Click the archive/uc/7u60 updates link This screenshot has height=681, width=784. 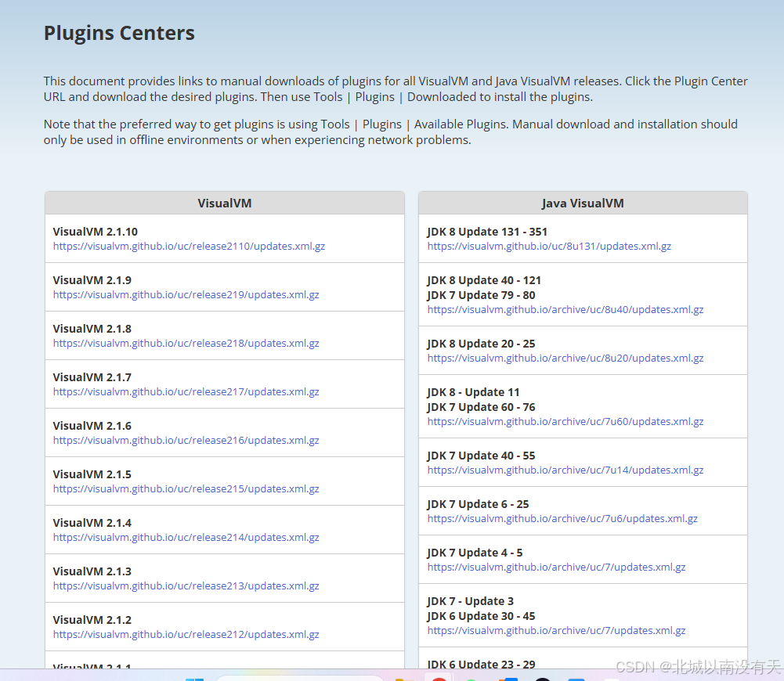[565, 422]
